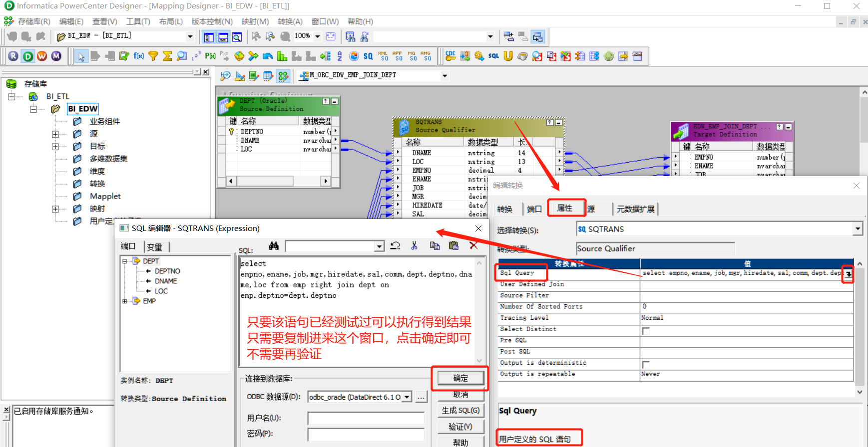Screen dimensions: 868x447
Task: Select the CDC key transformation icon
Action: [450, 56]
